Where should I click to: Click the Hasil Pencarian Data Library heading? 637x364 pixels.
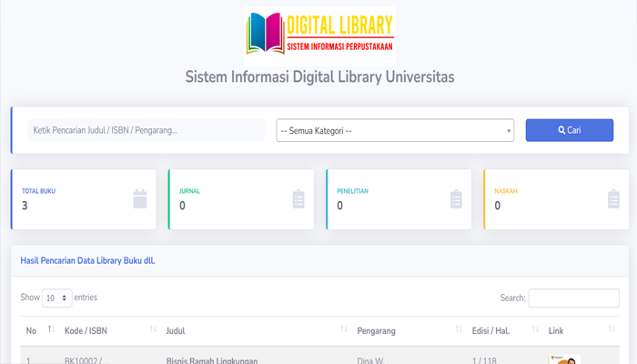point(87,260)
